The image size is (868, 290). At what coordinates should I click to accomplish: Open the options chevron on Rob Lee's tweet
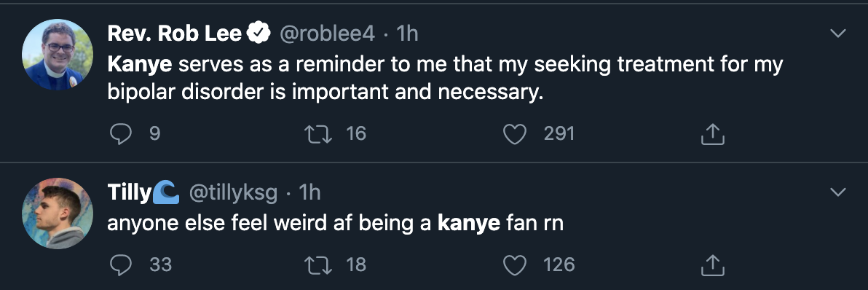click(x=838, y=34)
